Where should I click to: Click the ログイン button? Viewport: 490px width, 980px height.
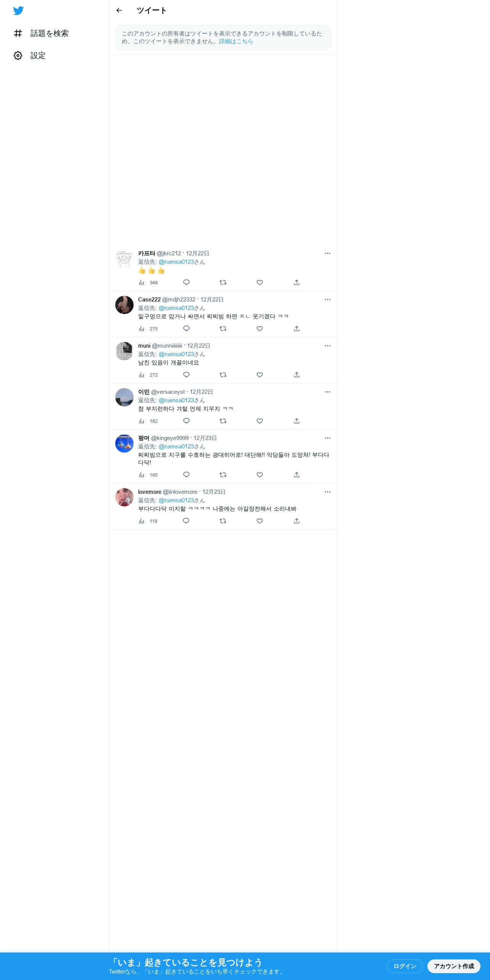coord(405,966)
